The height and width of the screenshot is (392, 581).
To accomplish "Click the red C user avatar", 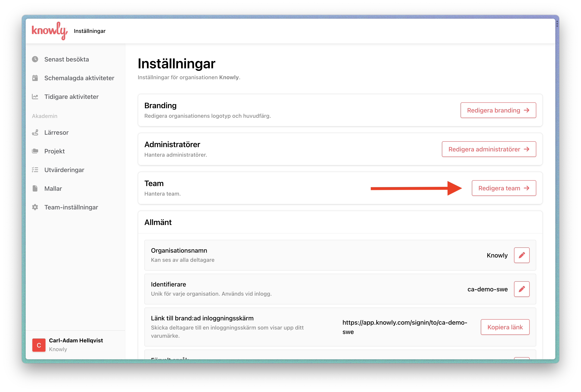I will coord(39,345).
